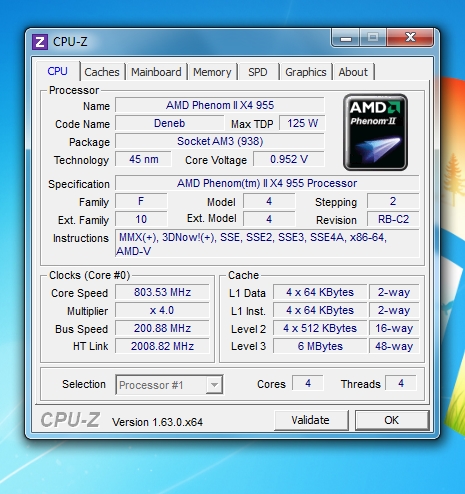The image size is (465, 494).
Task: Click the Model value 4
Action: (269, 201)
